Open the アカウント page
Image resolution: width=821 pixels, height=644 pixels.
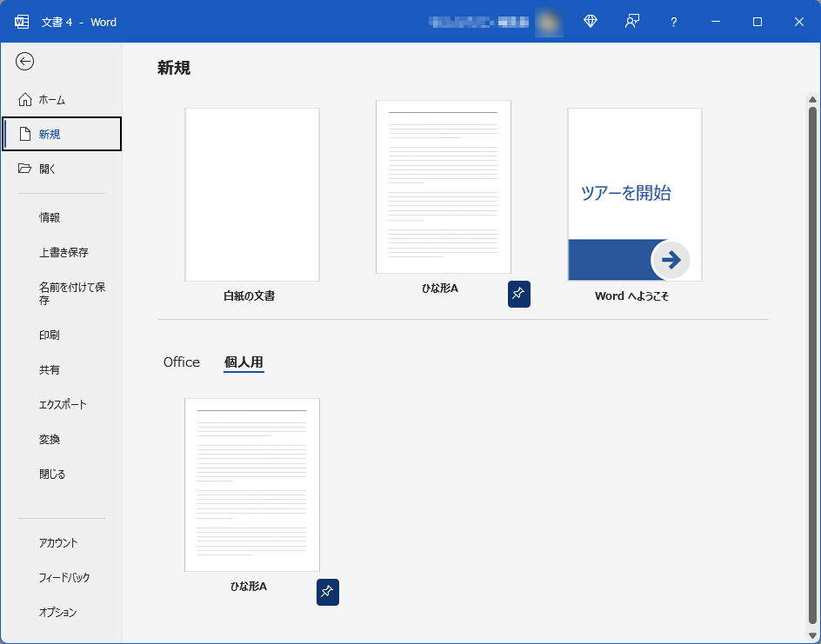pos(62,543)
